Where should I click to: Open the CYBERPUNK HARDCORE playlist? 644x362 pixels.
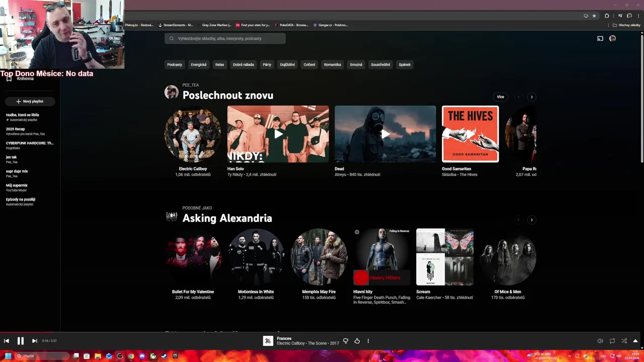(30, 145)
